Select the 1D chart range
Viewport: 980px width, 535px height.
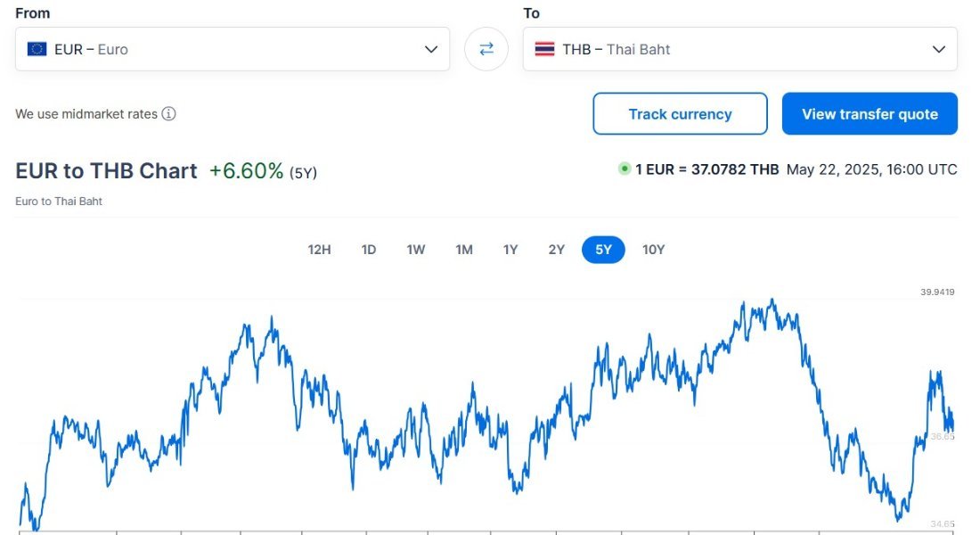click(369, 250)
